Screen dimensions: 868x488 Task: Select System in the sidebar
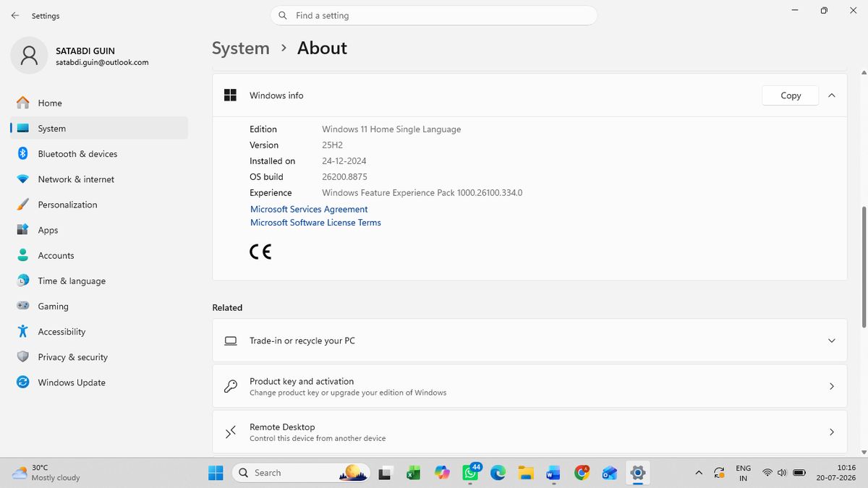tap(99, 128)
